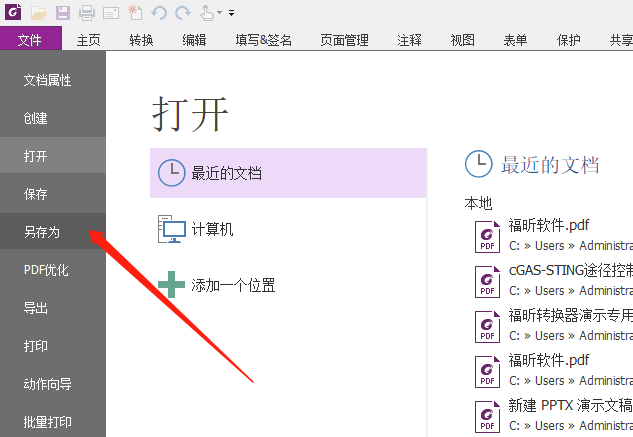Switch to the 编辑 tab
This screenshot has width=633, height=437.
[194, 40]
